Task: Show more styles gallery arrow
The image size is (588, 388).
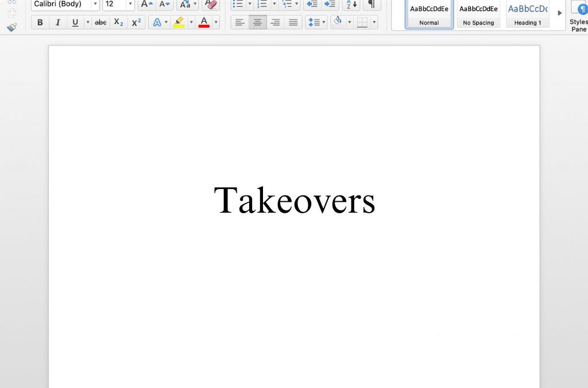Action: pyautogui.click(x=559, y=13)
